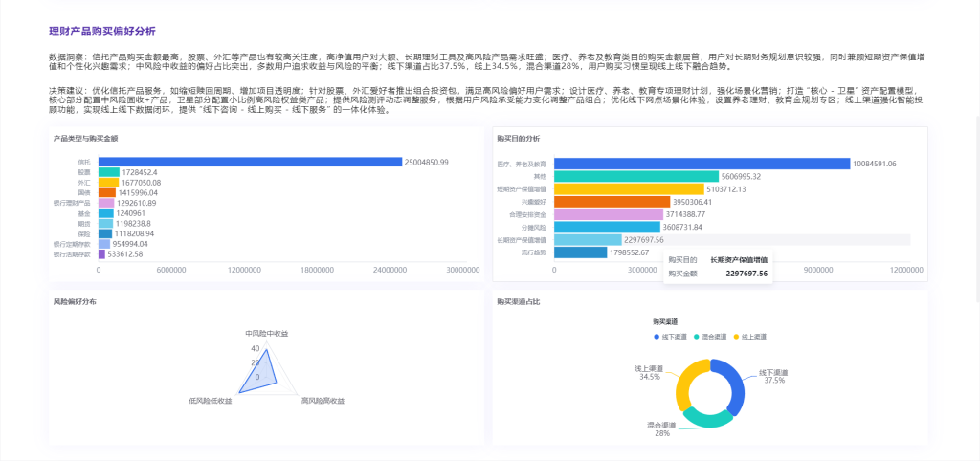Toggle the 混合渠道 legend item
980x461 pixels.
pos(710,336)
